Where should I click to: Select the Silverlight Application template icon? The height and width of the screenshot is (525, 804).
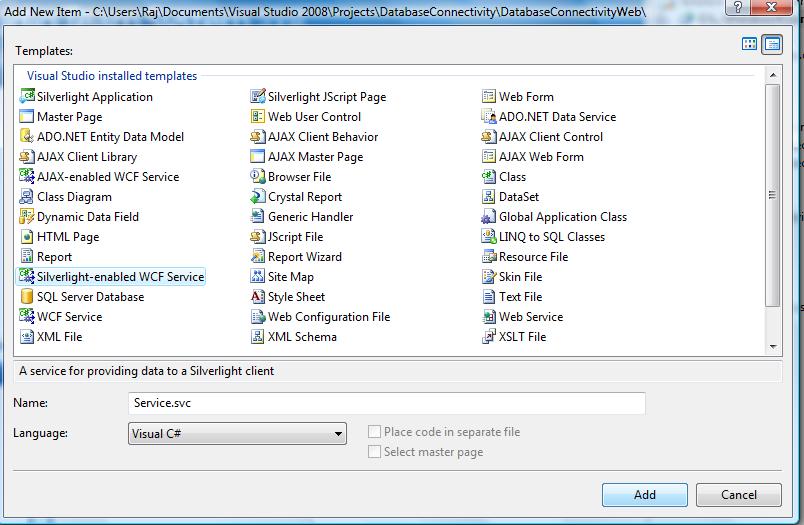coord(27,96)
